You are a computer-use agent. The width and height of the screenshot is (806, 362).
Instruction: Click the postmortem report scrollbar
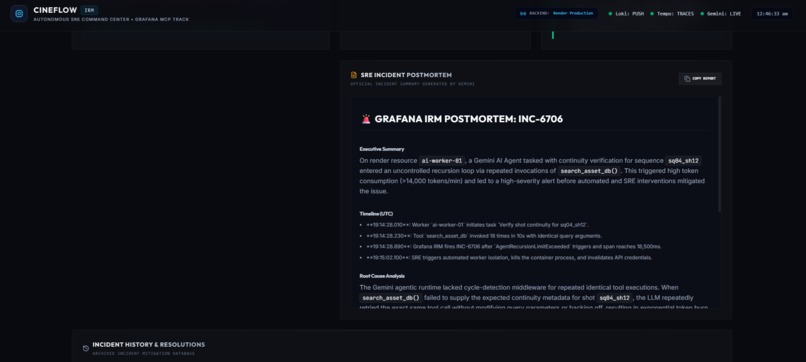(719, 154)
